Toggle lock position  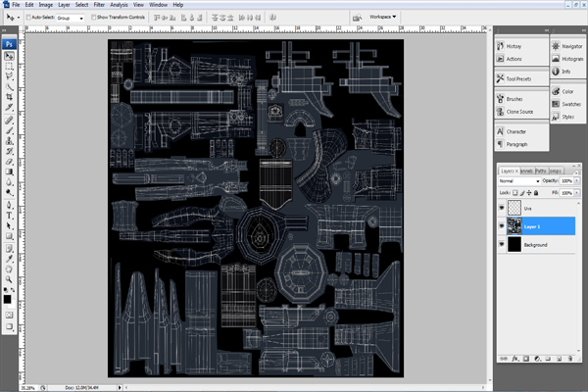[x=529, y=193]
